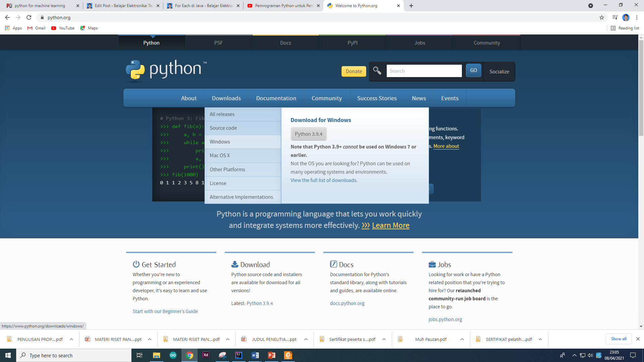Follow the Learn More link

(390, 226)
